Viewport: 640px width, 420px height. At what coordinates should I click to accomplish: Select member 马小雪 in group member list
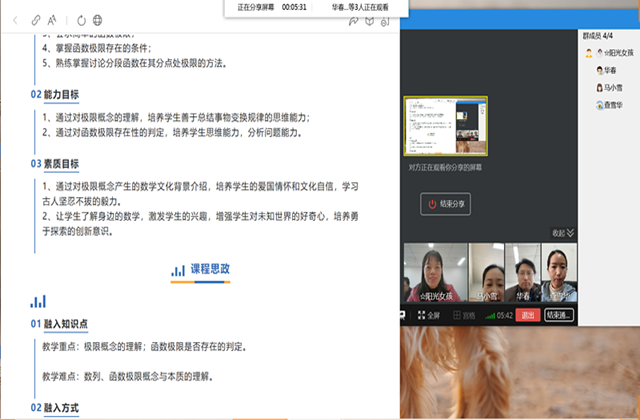[x=612, y=88]
